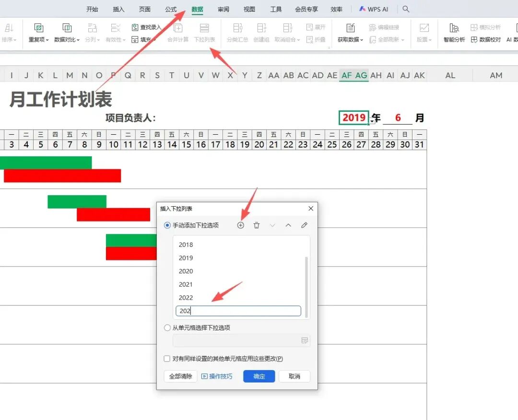Open the 公式 formulas tab
This screenshot has height=420, width=518.
[x=171, y=9]
